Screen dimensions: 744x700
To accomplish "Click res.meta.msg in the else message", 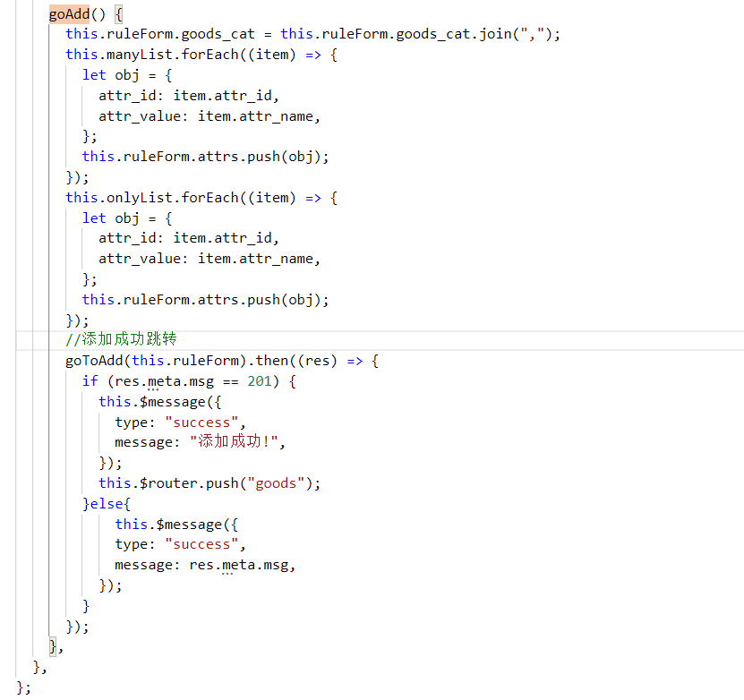I will click(240, 565).
